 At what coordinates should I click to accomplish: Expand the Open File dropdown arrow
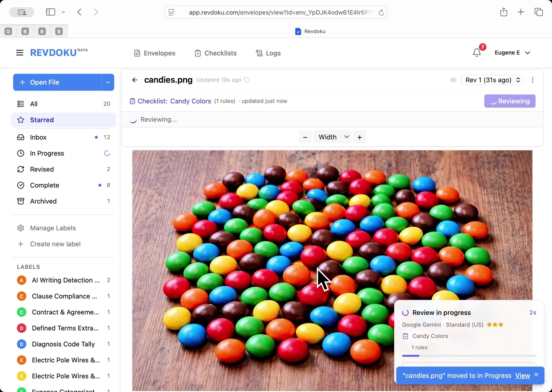(108, 82)
